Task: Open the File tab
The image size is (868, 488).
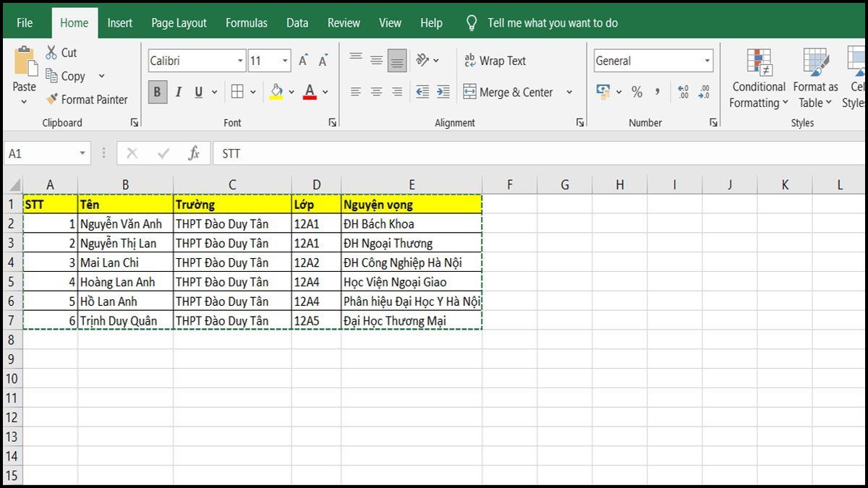Action: 25,23
